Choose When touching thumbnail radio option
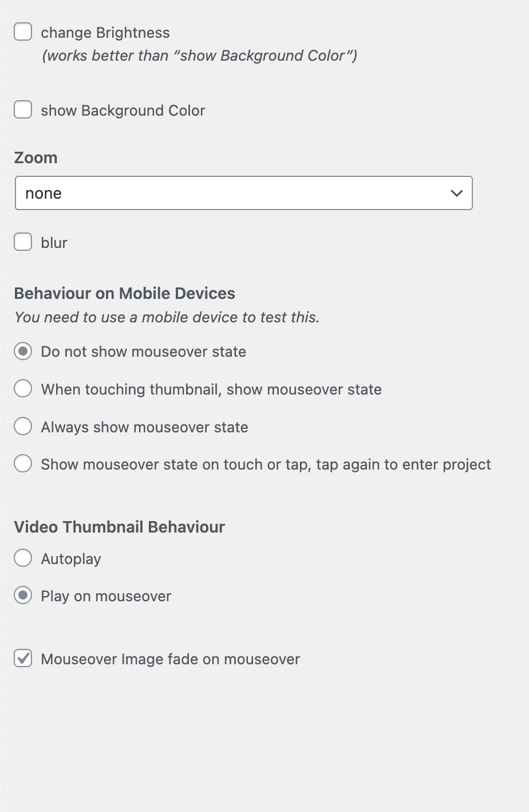The height and width of the screenshot is (812, 529). (23, 389)
